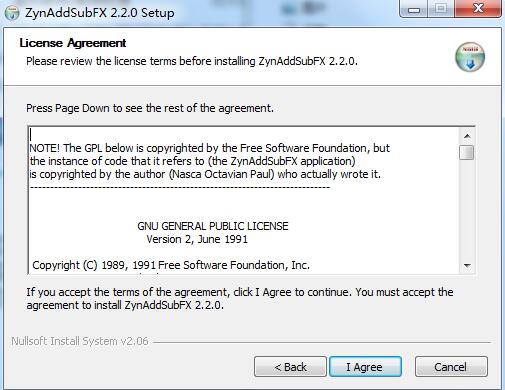Image resolution: width=505 pixels, height=390 pixels.
Task: Accept the license with I Agree
Action: point(365,367)
